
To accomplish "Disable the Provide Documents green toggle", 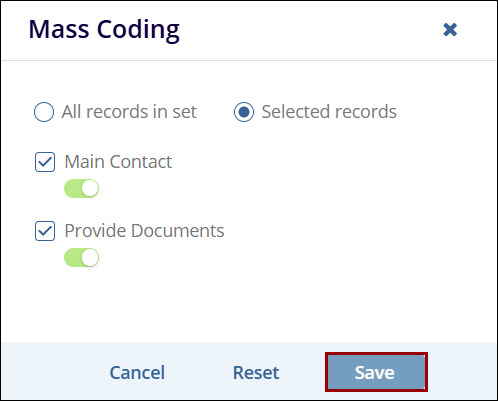I will [x=82, y=257].
